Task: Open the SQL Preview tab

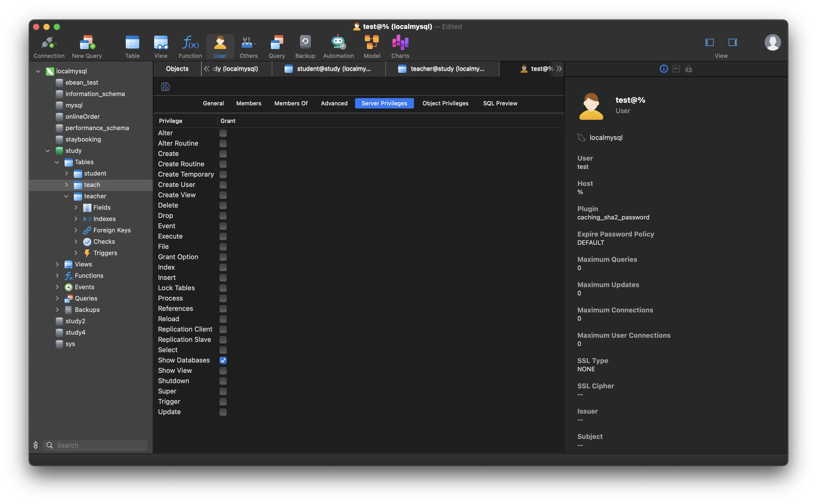Action: [500, 103]
